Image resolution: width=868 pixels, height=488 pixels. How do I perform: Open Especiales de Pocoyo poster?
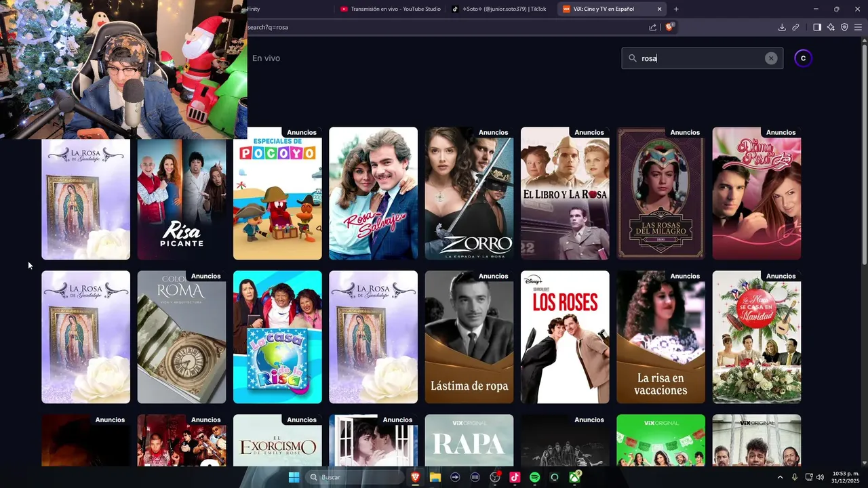[x=277, y=193]
